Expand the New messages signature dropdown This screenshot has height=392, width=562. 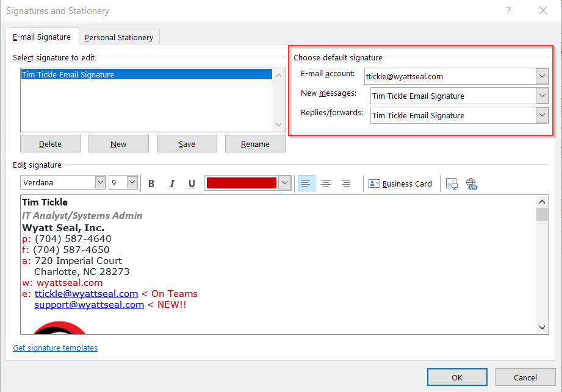(x=542, y=96)
